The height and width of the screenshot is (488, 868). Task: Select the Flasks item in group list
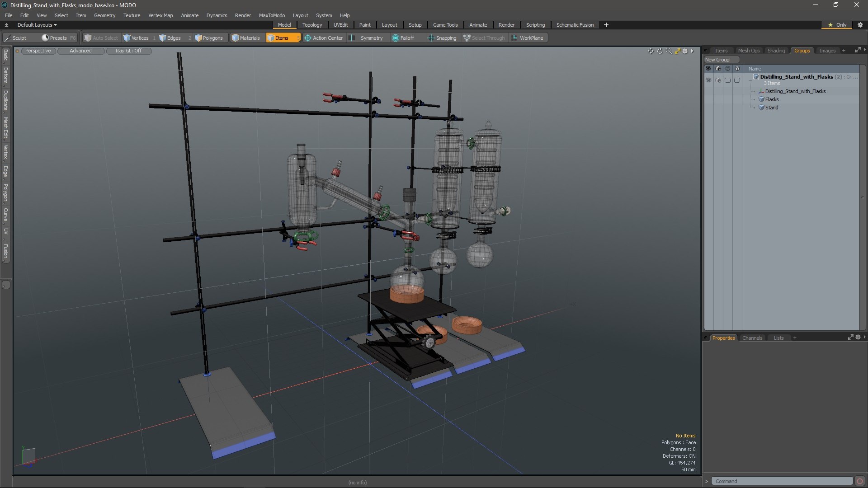pyautogui.click(x=772, y=99)
